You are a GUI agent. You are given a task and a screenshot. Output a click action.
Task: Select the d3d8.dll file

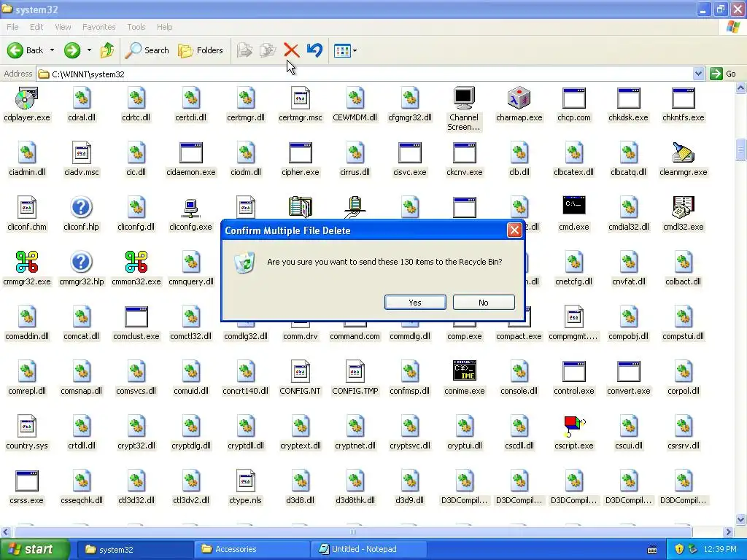[x=300, y=488]
